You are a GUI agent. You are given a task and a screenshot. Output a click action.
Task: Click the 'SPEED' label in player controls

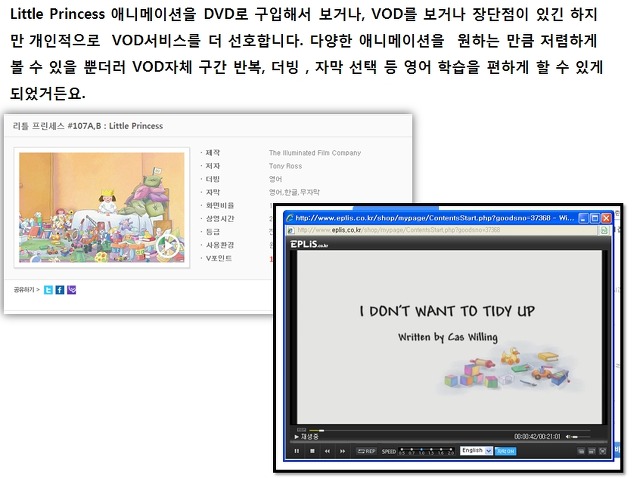(389, 451)
